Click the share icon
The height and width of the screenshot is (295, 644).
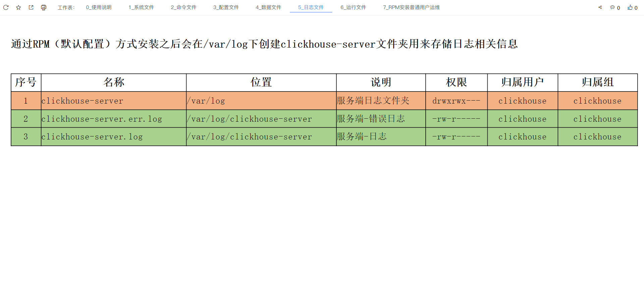click(x=600, y=7)
